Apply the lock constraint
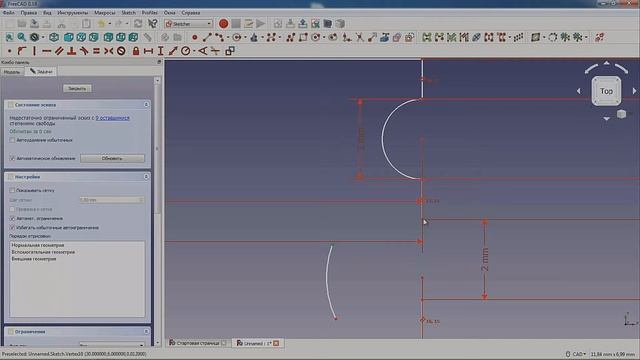Screen dimensions: 640x360 point(136,51)
